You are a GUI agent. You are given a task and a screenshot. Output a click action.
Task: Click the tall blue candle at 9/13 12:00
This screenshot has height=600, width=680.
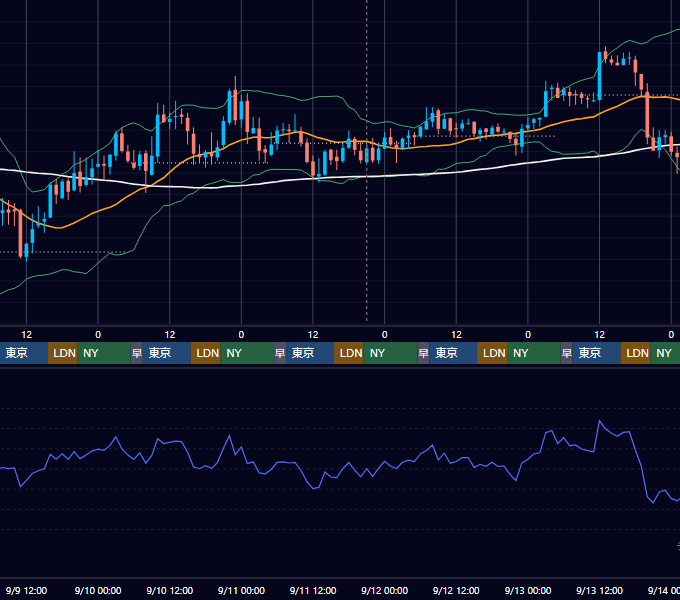click(x=599, y=76)
